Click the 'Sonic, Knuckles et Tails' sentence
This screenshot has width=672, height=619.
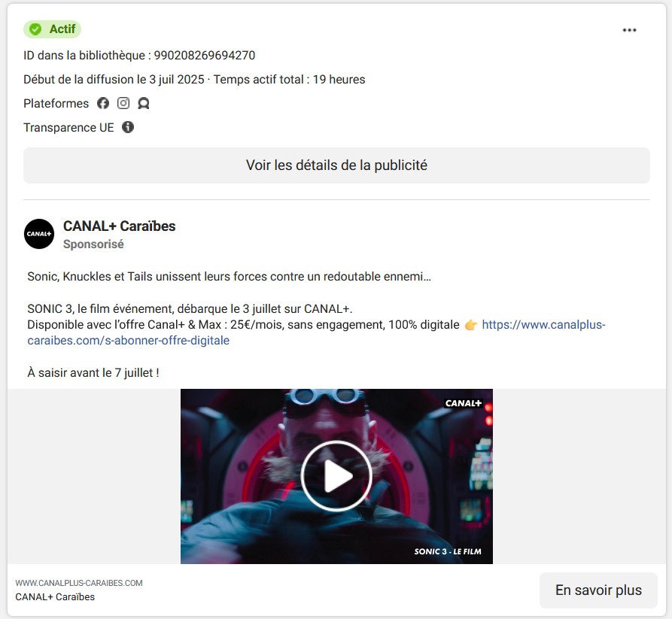coord(230,277)
